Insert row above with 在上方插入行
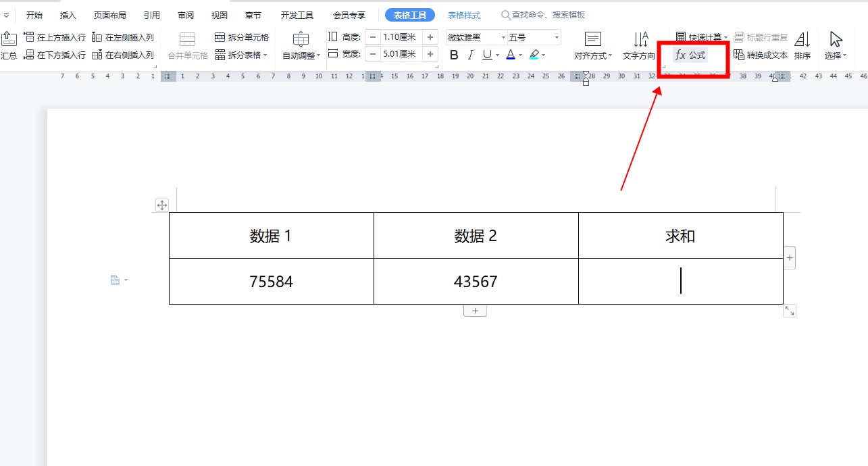868x466 pixels. (55, 38)
